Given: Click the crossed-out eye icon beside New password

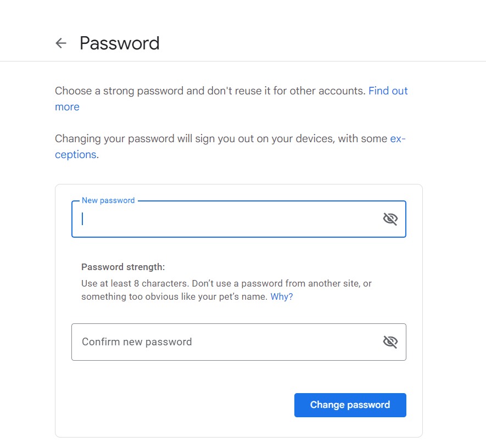Looking at the screenshot, I should coord(390,219).
